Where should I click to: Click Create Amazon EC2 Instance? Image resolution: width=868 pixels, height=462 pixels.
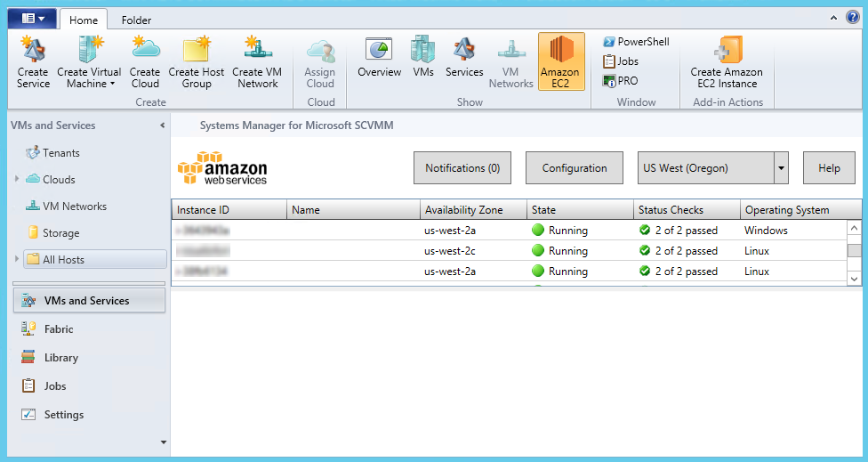tap(727, 62)
